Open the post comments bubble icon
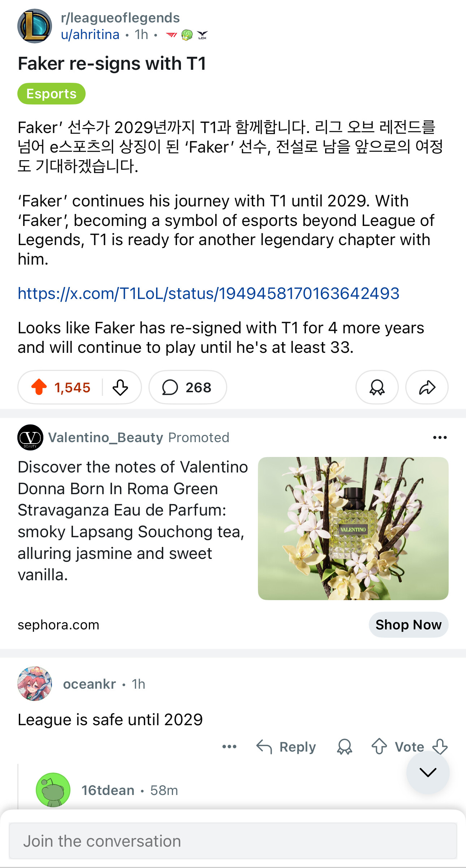The width and height of the screenshot is (466, 868). click(x=170, y=387)
